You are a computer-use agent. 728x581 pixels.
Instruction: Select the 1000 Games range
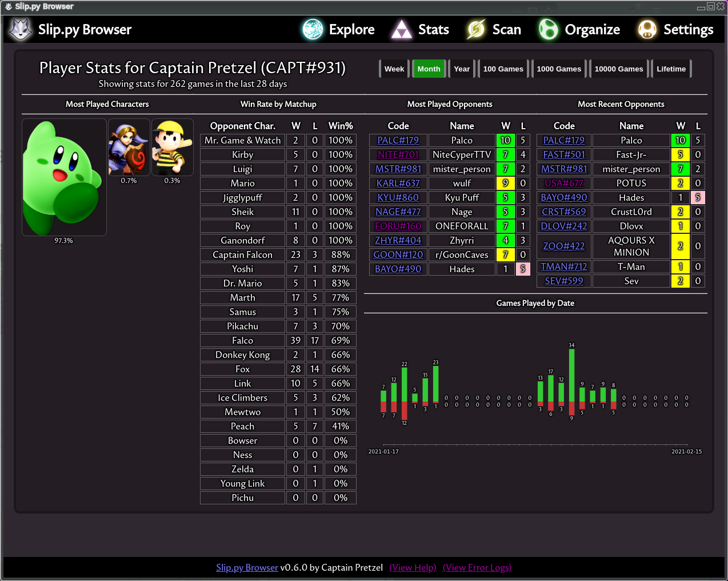pyautogui.click(x=559, y=69)
